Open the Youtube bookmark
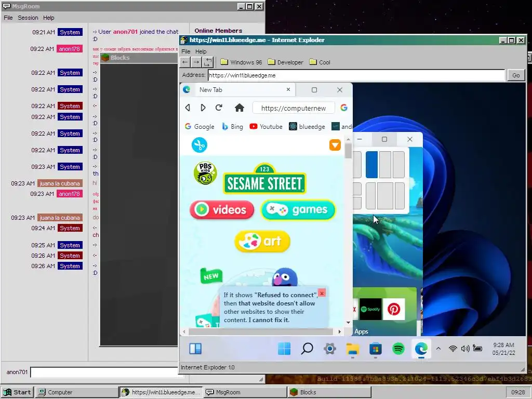532x399 pixels. (266, 127)
